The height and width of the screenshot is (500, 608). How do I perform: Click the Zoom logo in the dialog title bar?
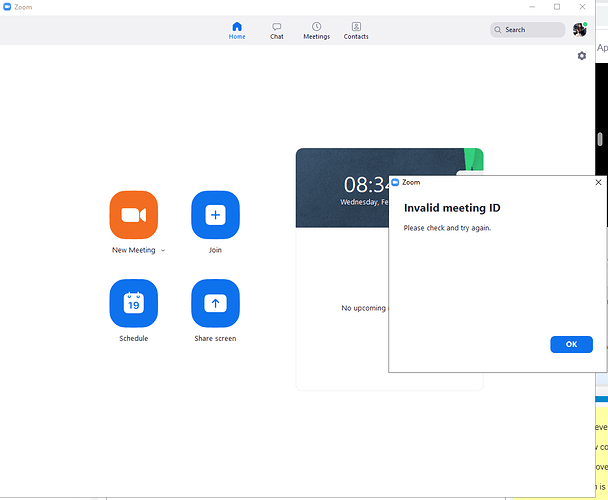point(395,182)
